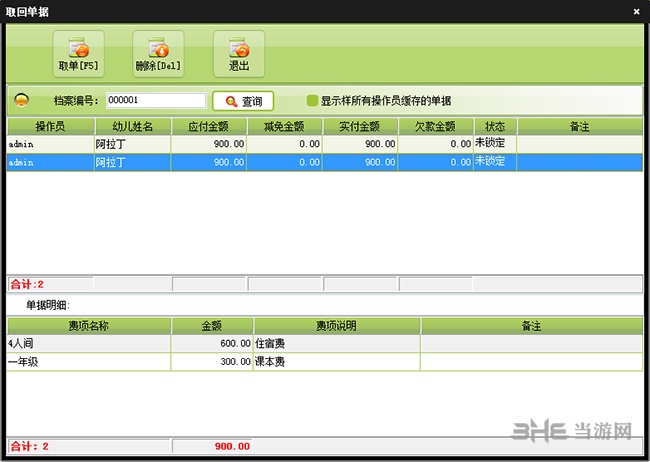650x462 pixels.
Task: Click 阿拉丁 in the highlighted row
Action: click(110, 162)
